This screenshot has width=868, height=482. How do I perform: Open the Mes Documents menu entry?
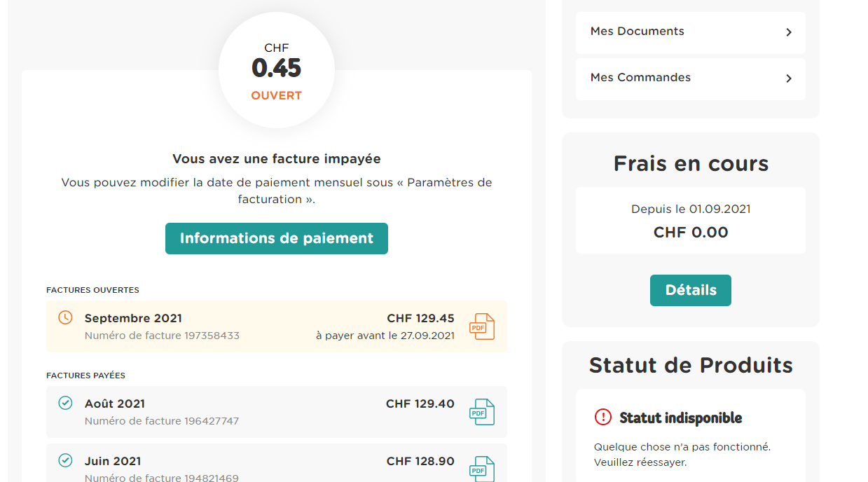(x=637, y=32)
